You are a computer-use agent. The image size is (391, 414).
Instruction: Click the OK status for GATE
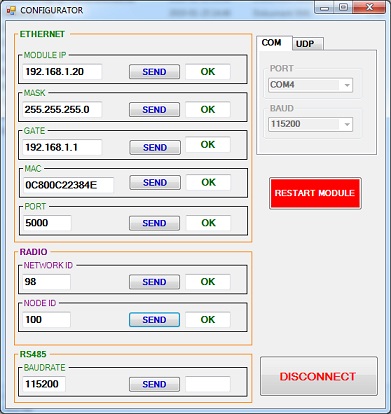(x=208, y=145)
